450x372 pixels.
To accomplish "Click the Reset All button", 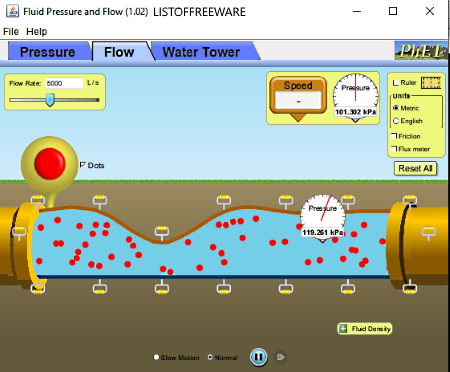I will click(415, 168).
